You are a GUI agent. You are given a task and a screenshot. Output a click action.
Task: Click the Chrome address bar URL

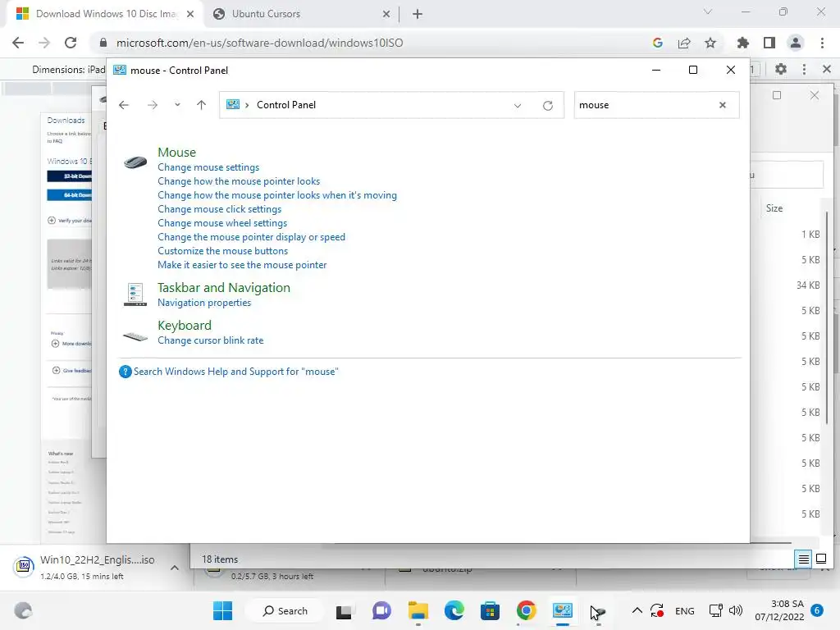260,43
